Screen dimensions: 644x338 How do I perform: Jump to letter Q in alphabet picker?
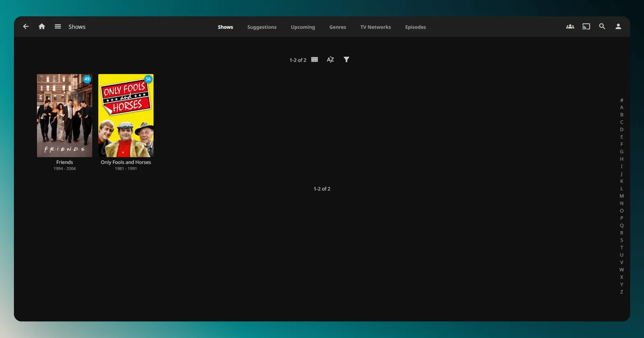pos(622,225)
